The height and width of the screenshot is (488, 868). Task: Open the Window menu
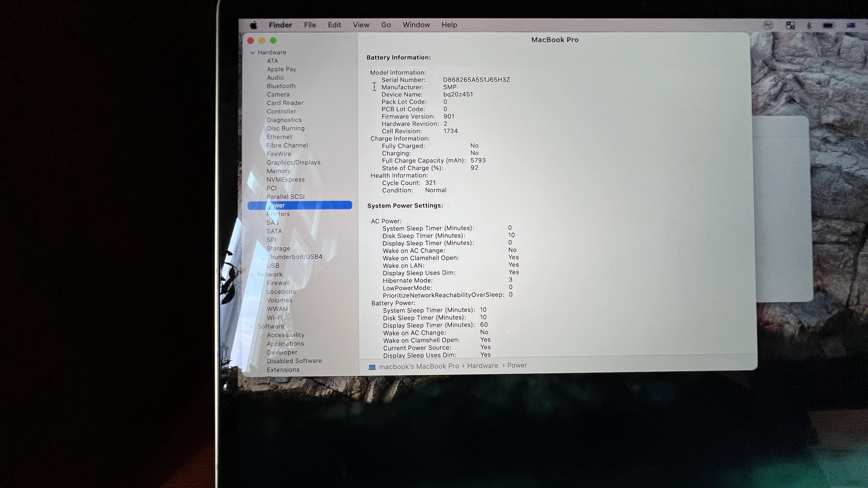[416, 25]
